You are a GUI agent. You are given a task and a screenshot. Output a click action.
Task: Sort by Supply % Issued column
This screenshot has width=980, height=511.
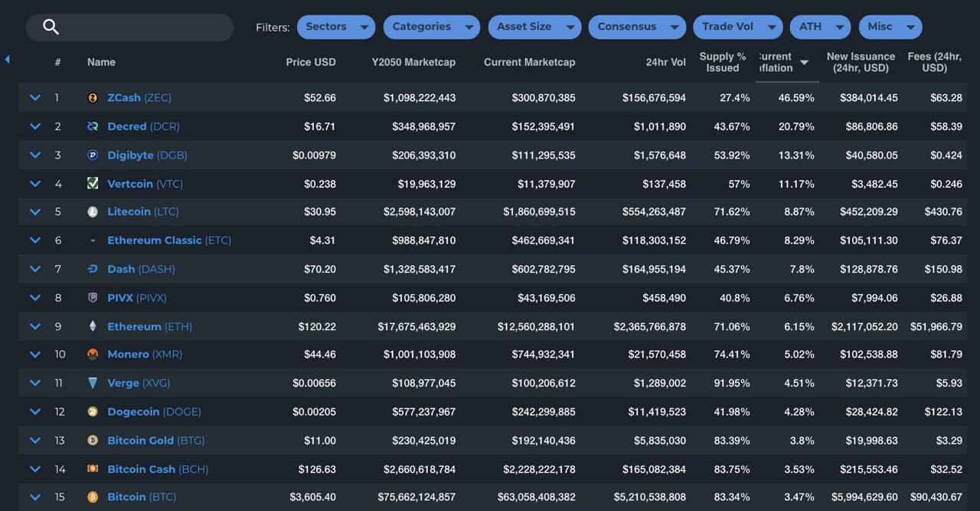tap(723, 62)
